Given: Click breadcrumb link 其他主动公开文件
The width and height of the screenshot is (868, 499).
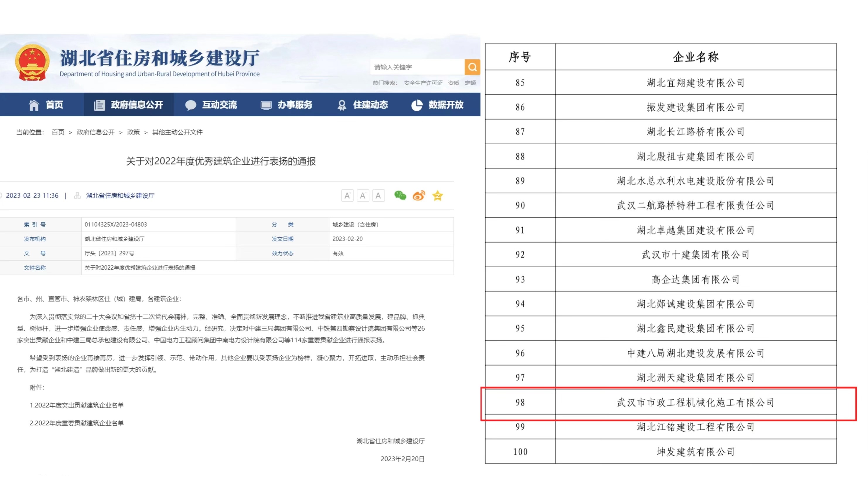Looking at the screenshot, I should point(178,132).
